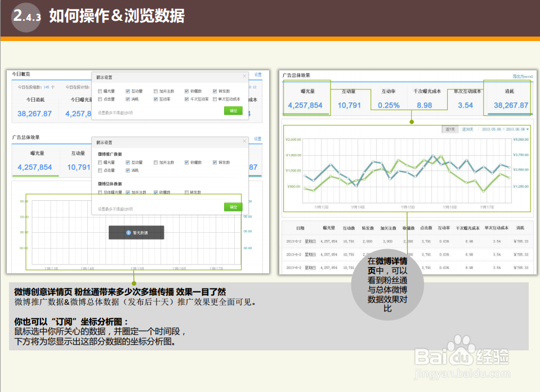Open 设置 link next to 今日概览
This screenshot has width=540, height=392.
258,75
